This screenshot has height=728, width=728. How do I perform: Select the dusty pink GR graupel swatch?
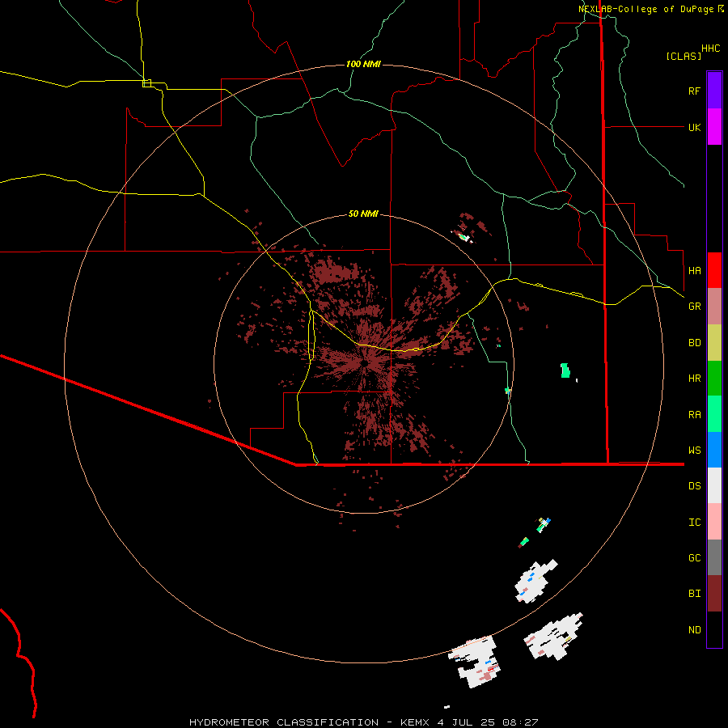pyautogui.click(x=714, y=307)
